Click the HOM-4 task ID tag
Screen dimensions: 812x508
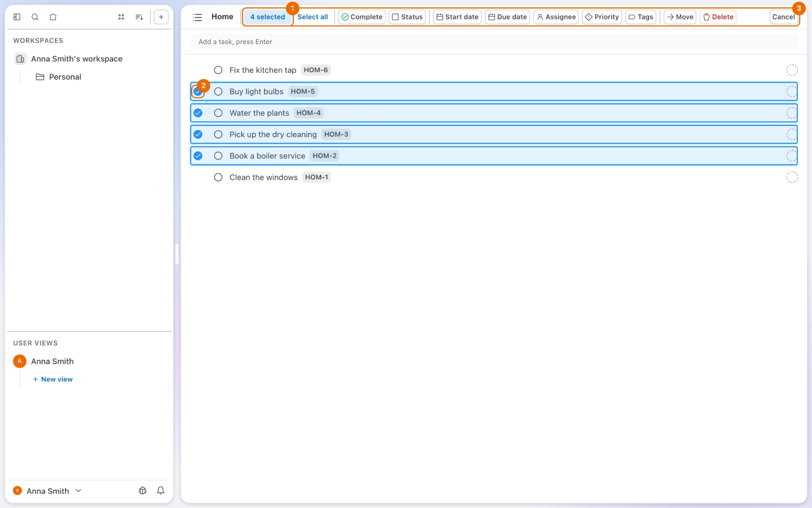tap(309, 113)
